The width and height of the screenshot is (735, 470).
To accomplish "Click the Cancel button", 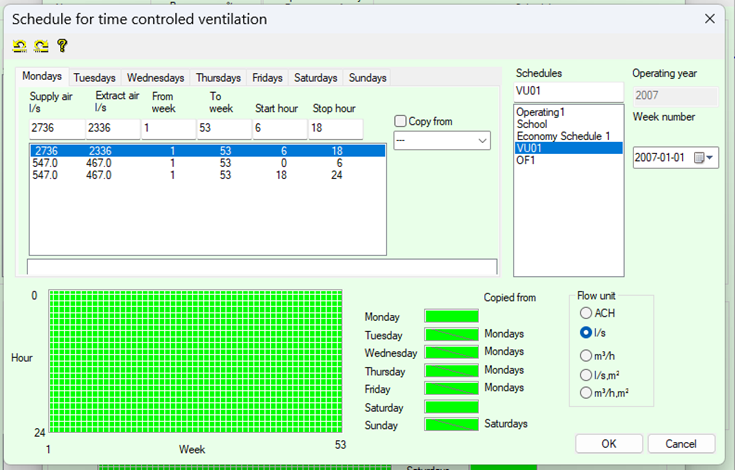I will 681,443.
